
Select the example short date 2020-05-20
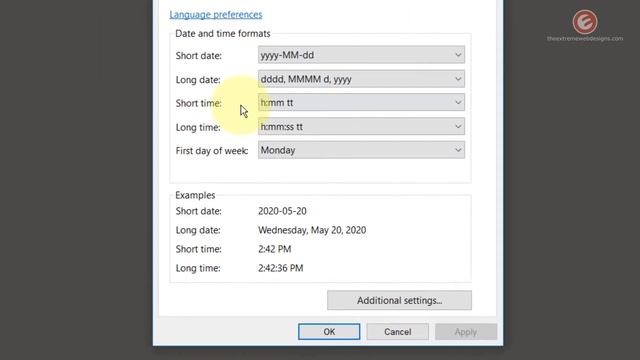point(282,211)
